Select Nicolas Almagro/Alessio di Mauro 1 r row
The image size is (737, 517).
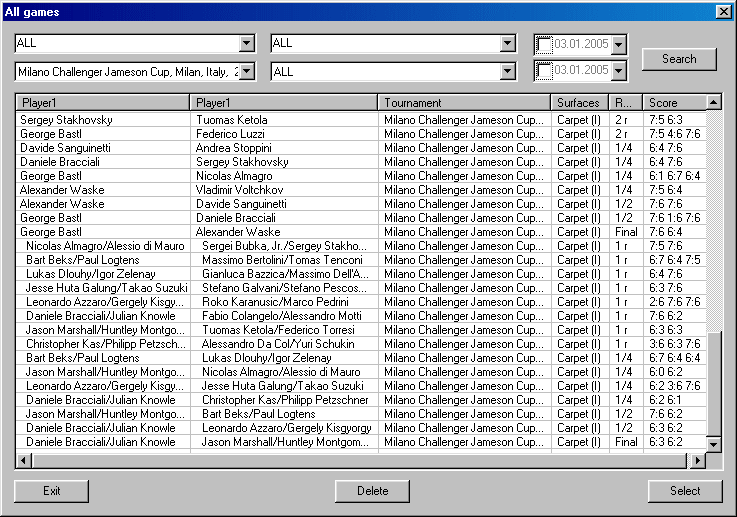pos(361,246)
